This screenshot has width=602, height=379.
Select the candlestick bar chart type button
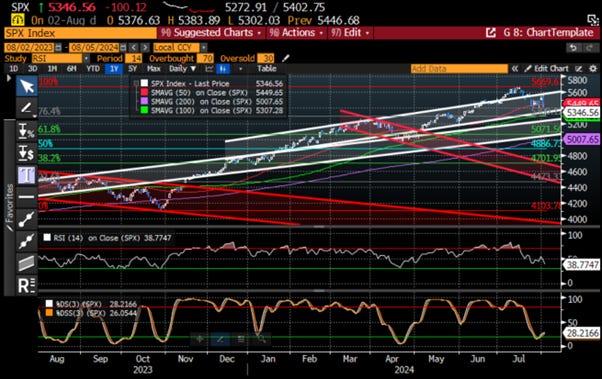pyautogui.click(x=223, y=69)
